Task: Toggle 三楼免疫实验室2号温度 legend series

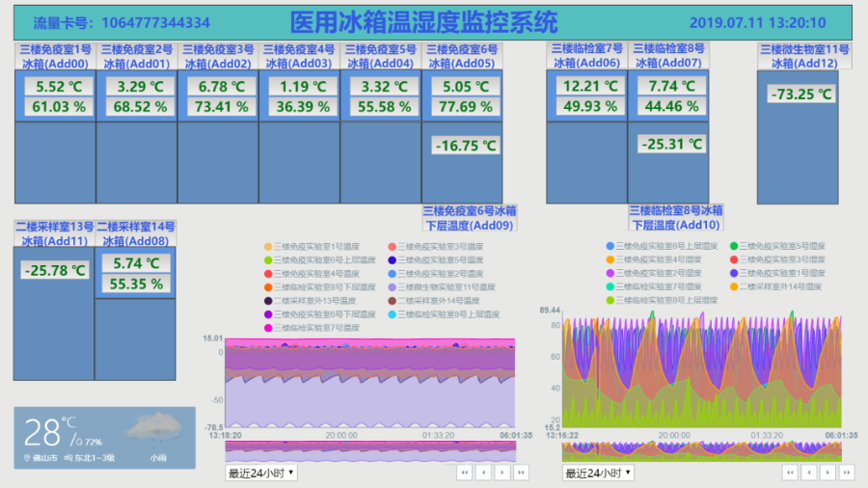Action: (x=436, y=273)
